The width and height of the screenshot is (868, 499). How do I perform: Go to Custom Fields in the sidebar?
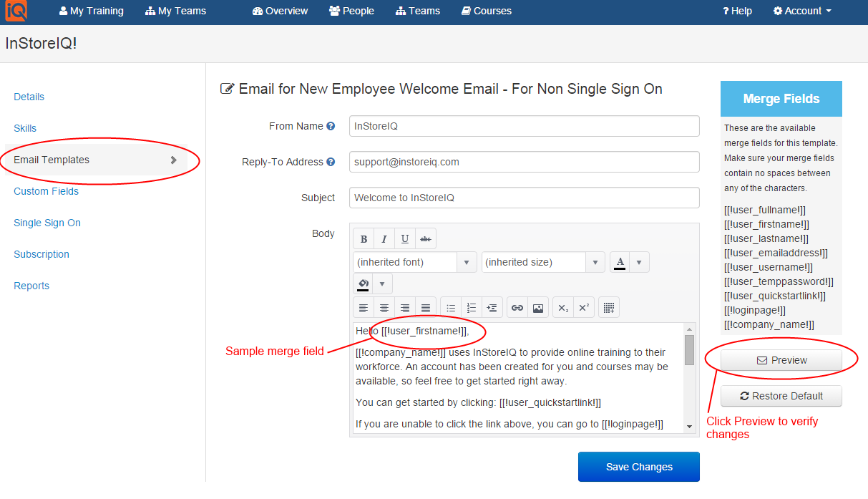(47, 191)
